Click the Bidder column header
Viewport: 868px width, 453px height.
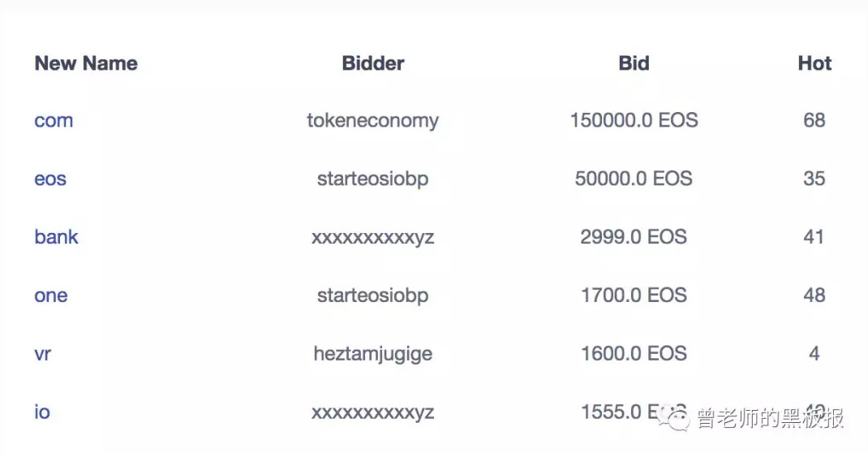[x=373, y=63]
